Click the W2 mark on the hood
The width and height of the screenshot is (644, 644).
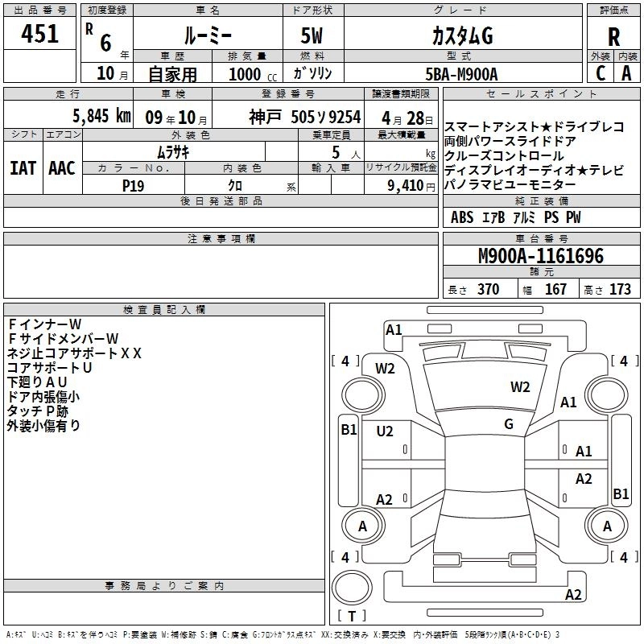tap(520, 387)
